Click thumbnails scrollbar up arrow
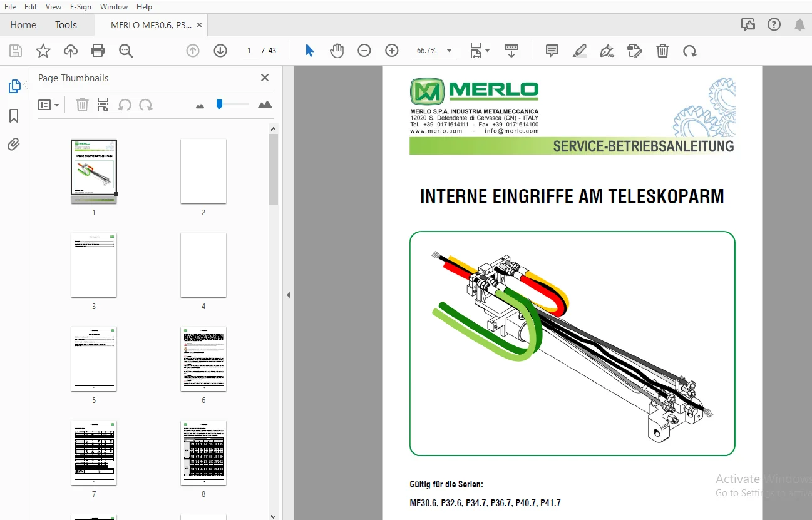812x520 pixels. (x=273, y=129)
